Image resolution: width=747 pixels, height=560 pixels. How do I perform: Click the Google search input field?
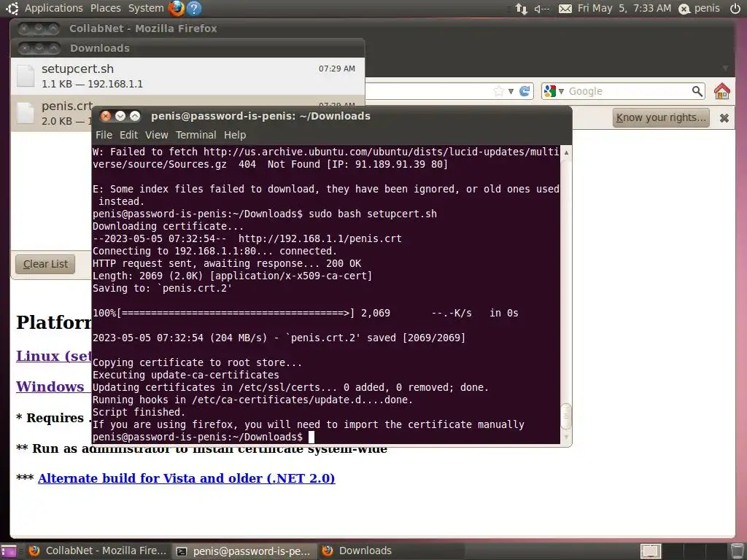pos(628,91)
